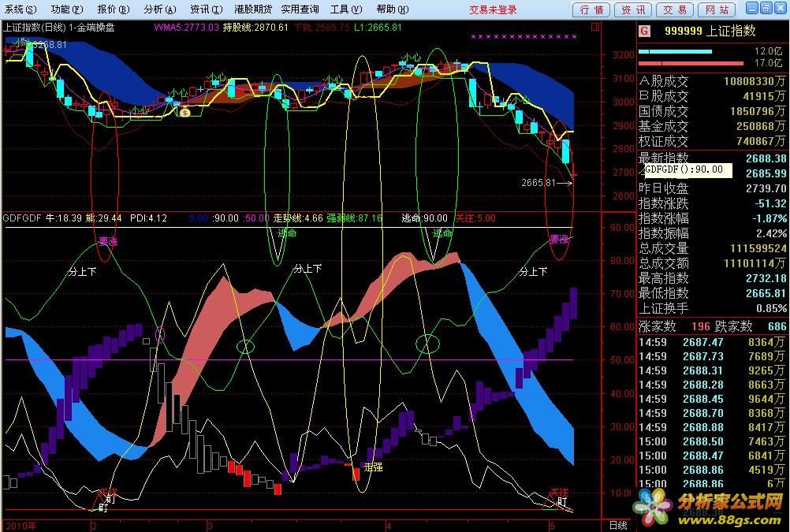Click the L1:2665.81 indicator label
Viewport: 790px width, 532px height.
coord(378,28)
